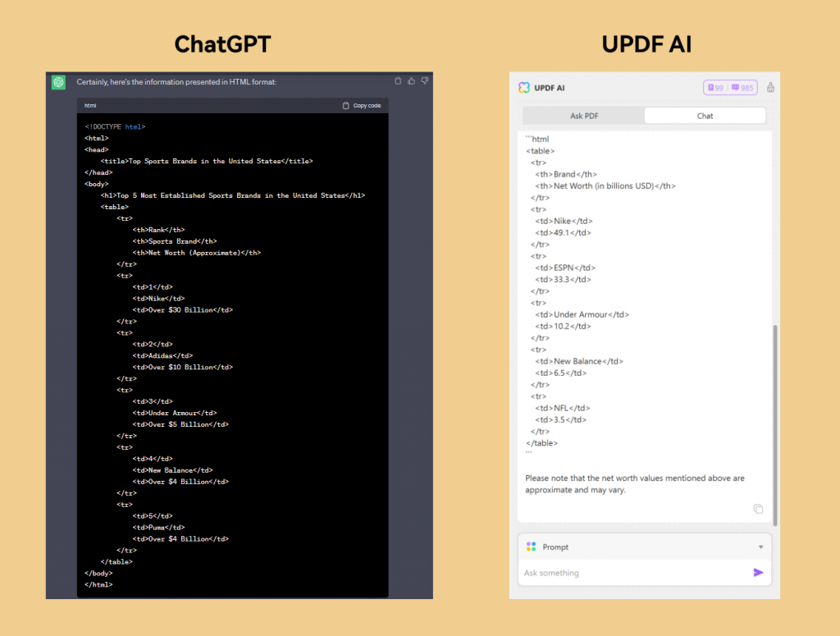Click the <td>Under Armour</td> line in UPDF
This screenshot has height=636, width=840.
[x=582, y=314]
